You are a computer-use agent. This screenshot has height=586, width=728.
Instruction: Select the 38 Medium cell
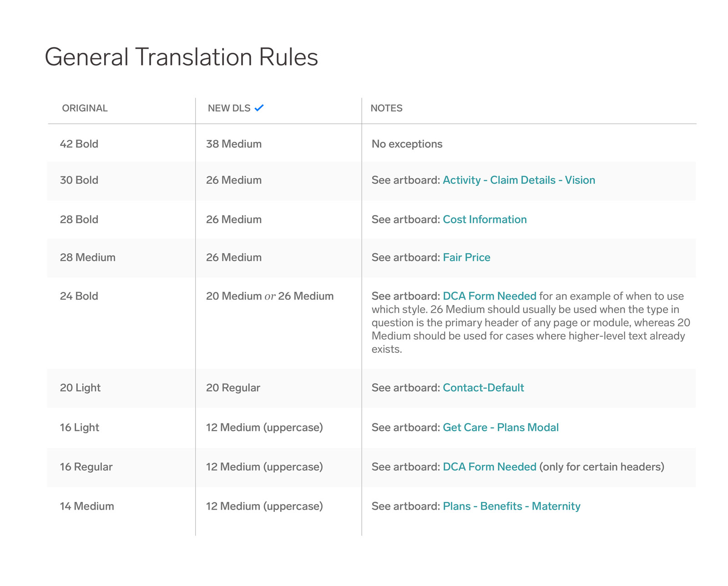(234, 144)
